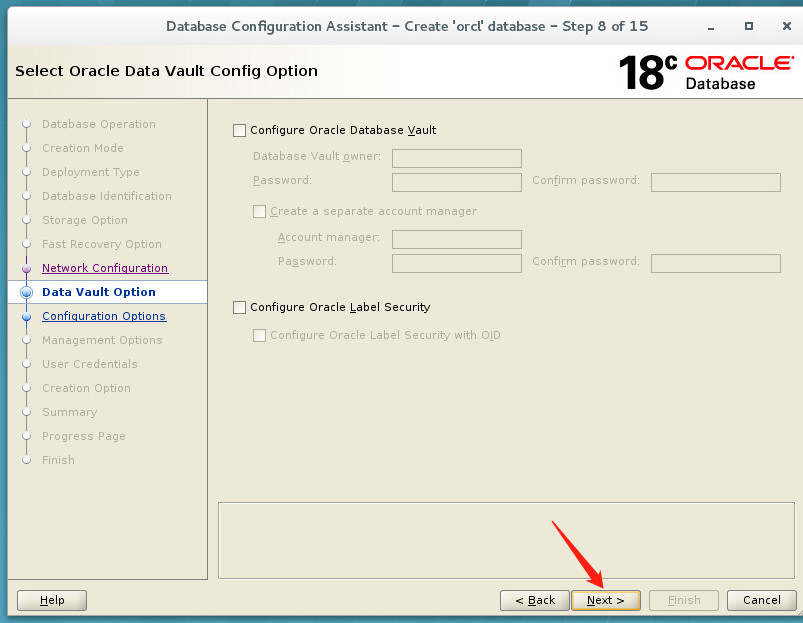Select Data Vault Option step

click(x=99, y=292)
